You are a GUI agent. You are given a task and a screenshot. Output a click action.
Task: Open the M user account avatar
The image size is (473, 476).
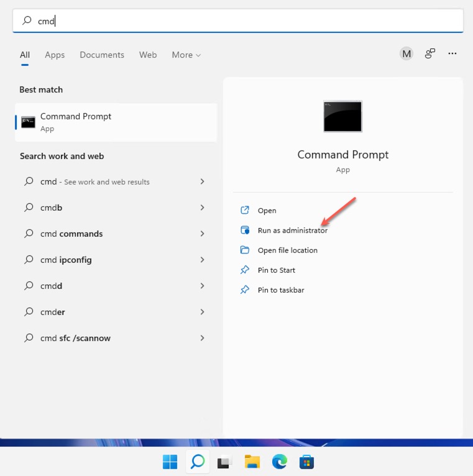click(x=406, y=53)
